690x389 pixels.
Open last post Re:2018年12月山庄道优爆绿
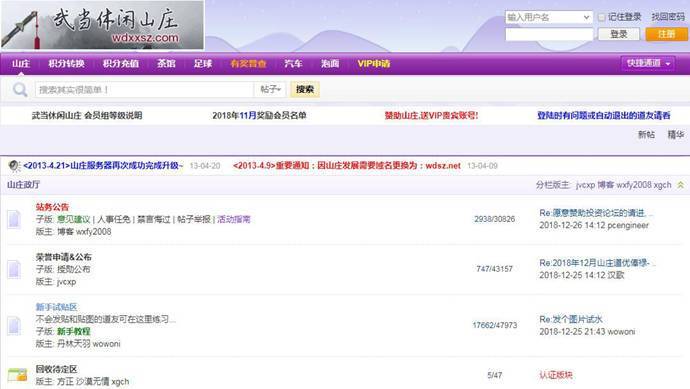pyautogui.click(x=597, y=263)
